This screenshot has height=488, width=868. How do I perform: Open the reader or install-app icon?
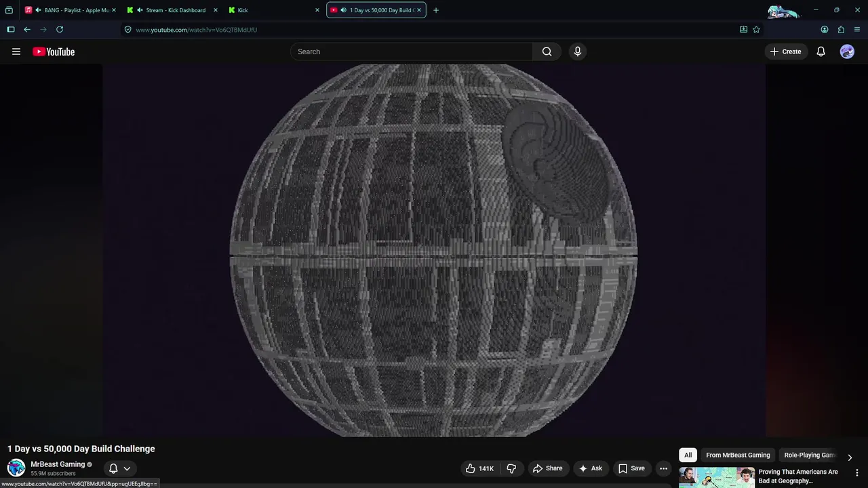pyautogui.click(x=743, y=29)
